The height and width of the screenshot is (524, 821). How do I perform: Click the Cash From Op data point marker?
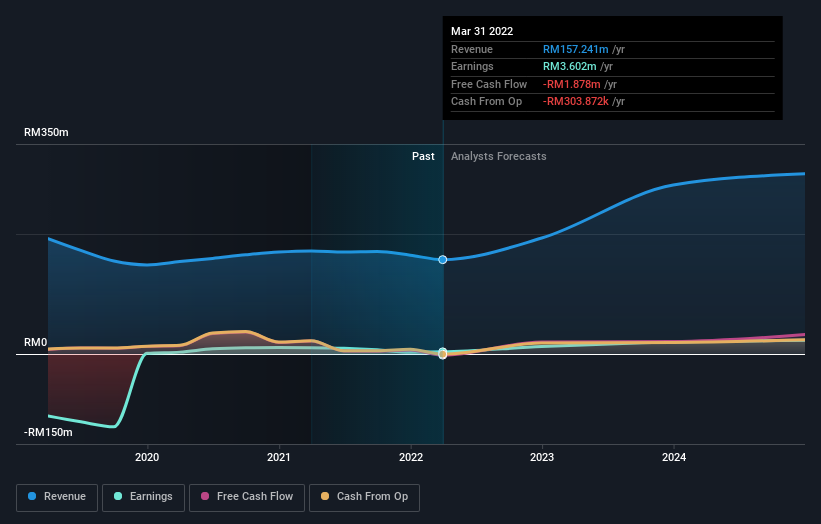coord(443,355)
